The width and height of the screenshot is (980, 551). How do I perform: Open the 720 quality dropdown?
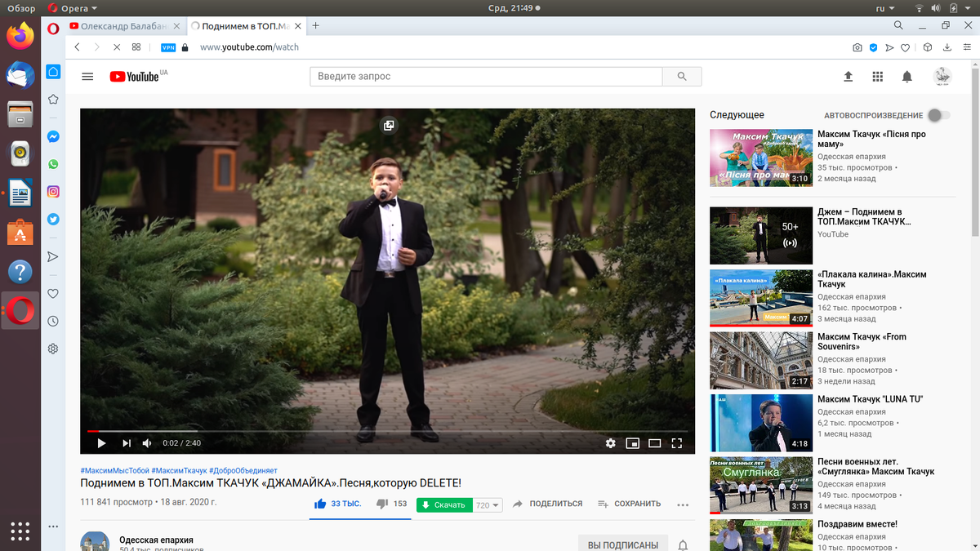tap(488, 505)
